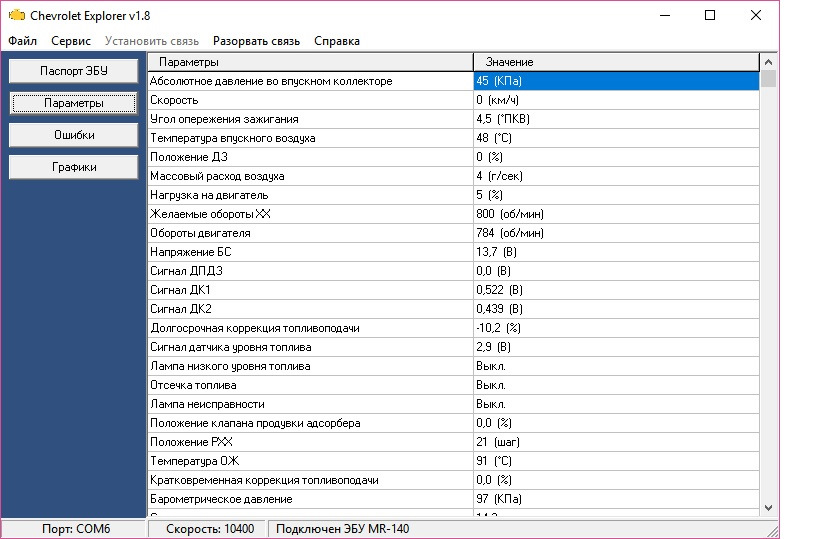Open the Сервис menu

click(x=71, y=41)
